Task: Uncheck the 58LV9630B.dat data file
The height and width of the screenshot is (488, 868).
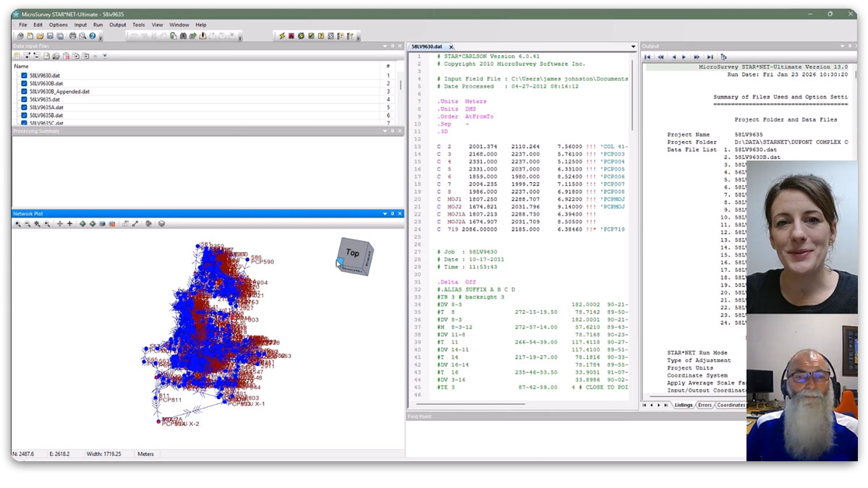Action: tap(24, 83)
